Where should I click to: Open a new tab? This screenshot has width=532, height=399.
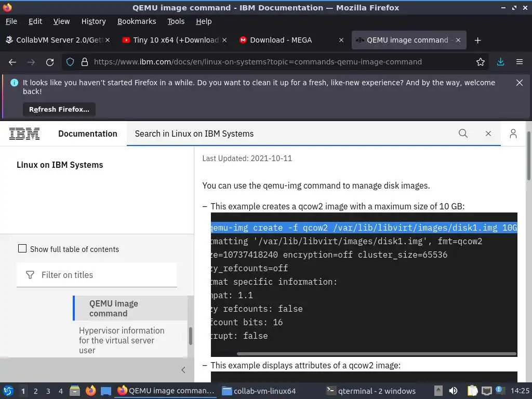pyautogui.click(x=478, y=41)
